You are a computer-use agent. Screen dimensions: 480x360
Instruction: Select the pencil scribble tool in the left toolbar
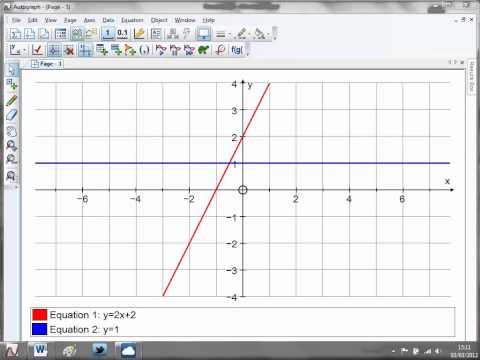tap(12, 100)
